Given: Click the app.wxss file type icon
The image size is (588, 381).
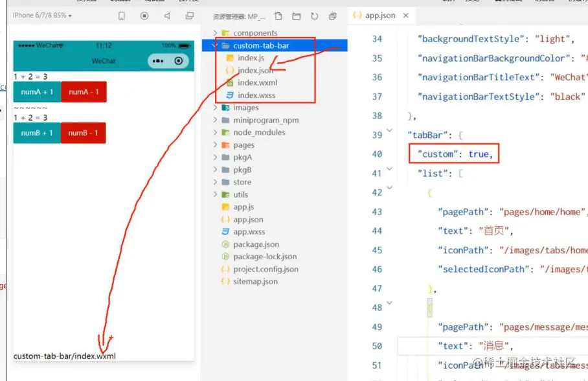Looking at the screenshot, I should pos(225,231).
